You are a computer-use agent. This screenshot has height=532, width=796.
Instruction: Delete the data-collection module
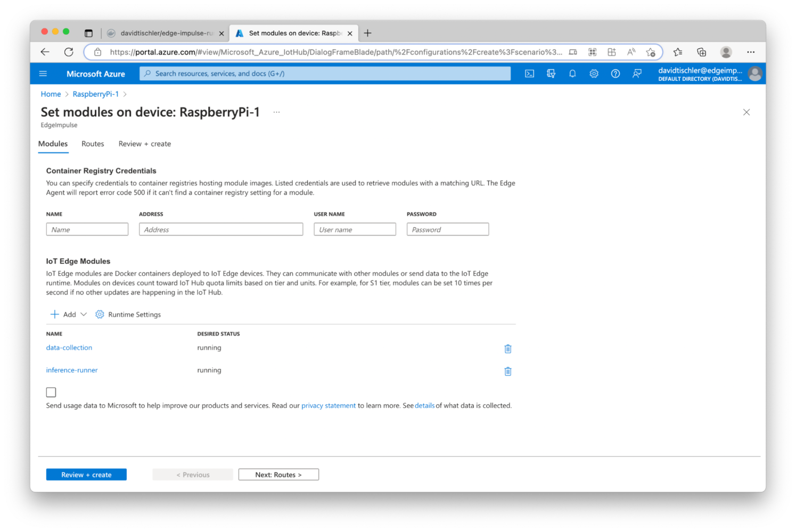pos(508,349)
